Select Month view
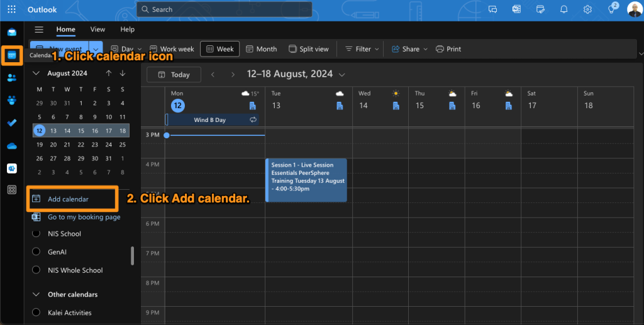This screenshot has height=325, width=644. (261, 49)
